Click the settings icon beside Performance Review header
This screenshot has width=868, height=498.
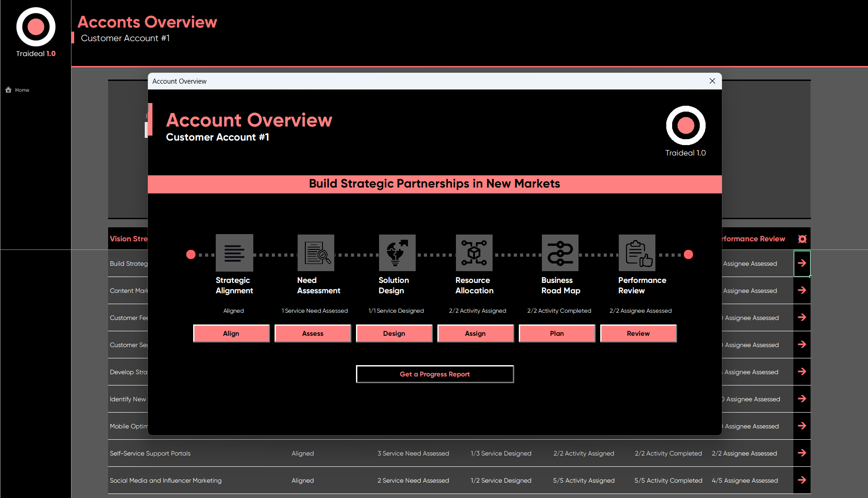point(802,239)
